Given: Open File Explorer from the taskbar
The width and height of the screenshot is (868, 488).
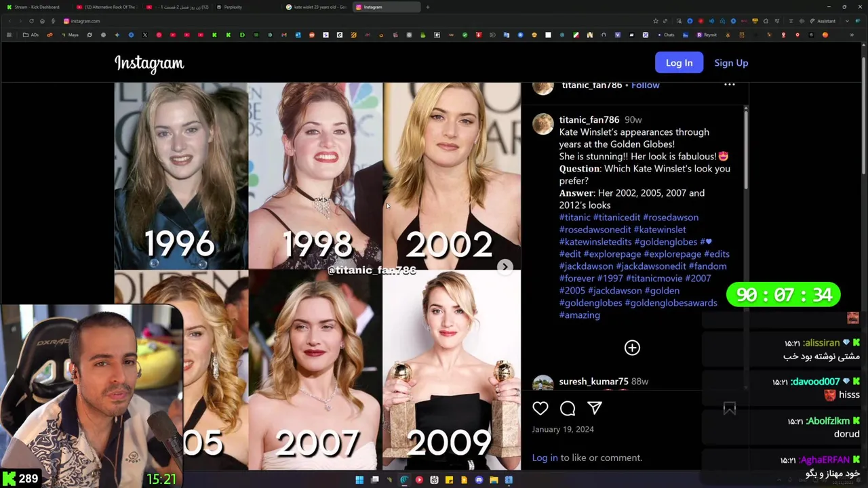Looking at the screenshot, I should [494, 480].
